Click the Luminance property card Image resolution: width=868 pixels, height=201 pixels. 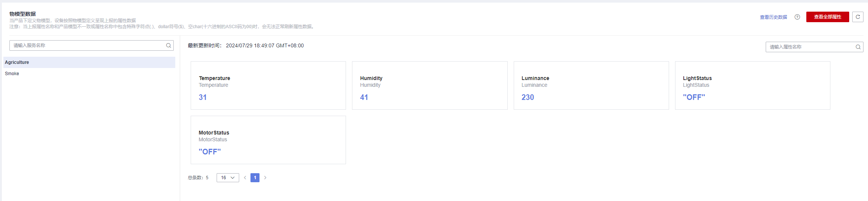coord(591,86)
